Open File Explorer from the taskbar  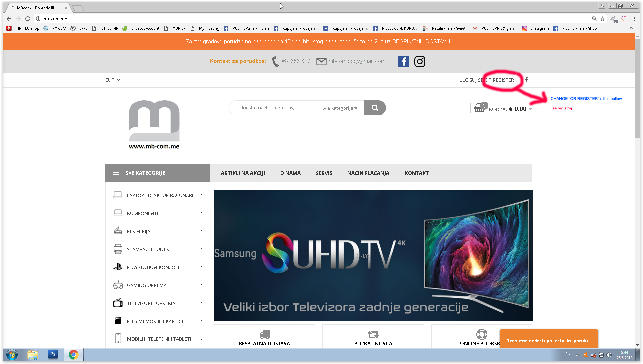coord(32,355)
